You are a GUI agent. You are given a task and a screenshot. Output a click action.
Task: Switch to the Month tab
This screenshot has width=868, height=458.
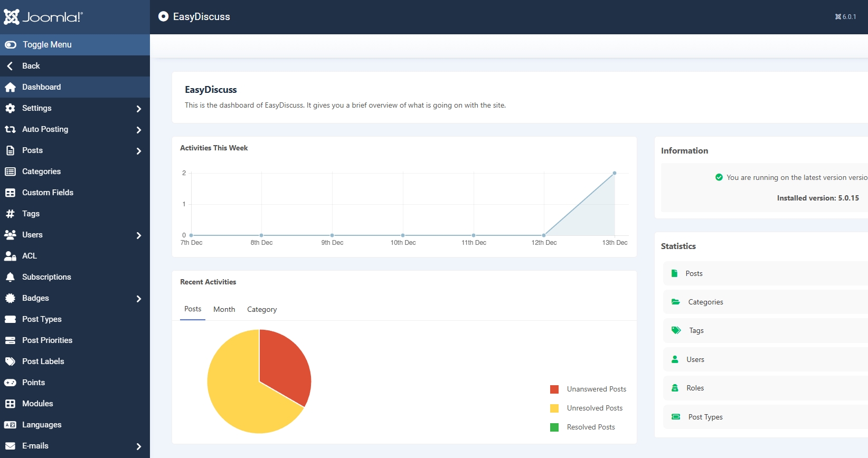[x=224, y=309]
